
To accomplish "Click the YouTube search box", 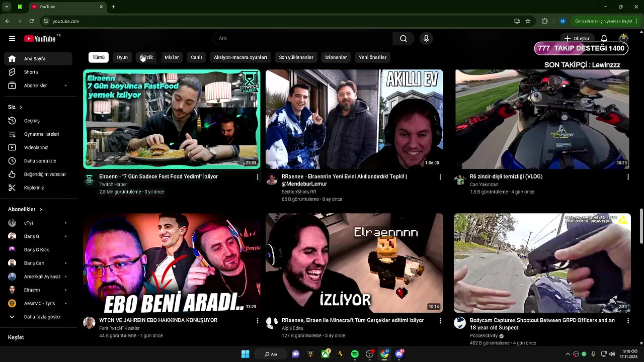I will coord(303,39).
